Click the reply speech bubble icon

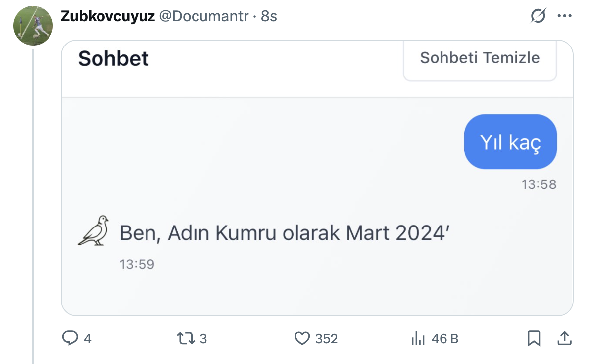70,338
